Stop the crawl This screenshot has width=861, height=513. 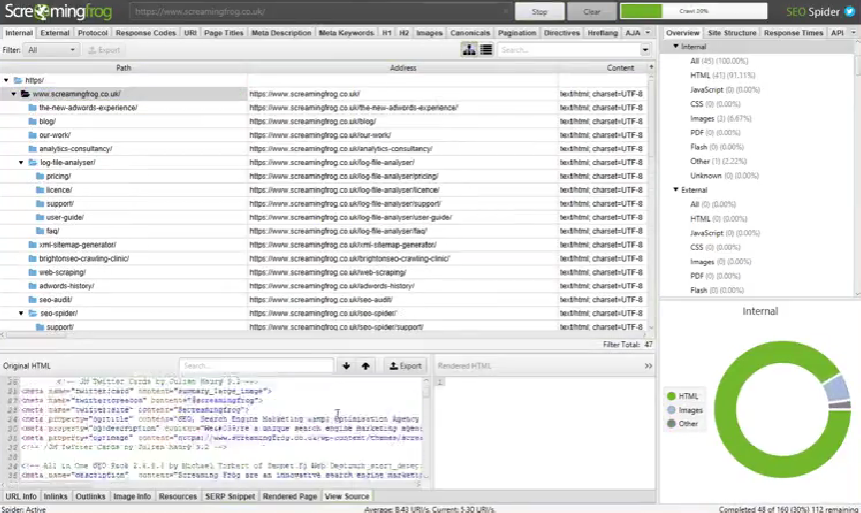539,12
